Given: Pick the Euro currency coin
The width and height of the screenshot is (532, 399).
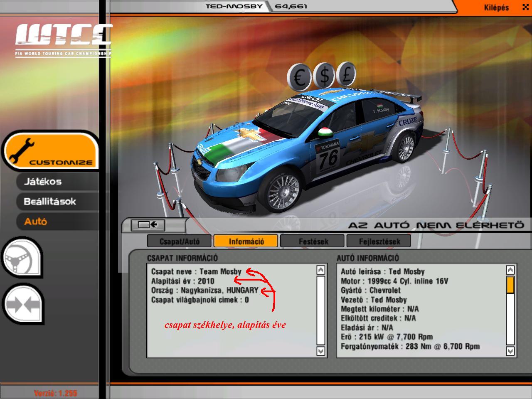Looking at the screenshot, I should 299,77.
